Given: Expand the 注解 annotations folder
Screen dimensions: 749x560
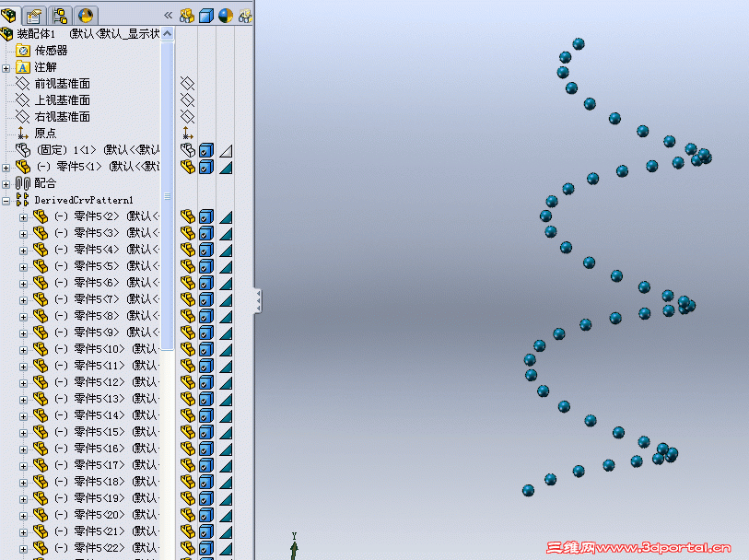Looking at the screenshot, I should click(x=6, y=68).
